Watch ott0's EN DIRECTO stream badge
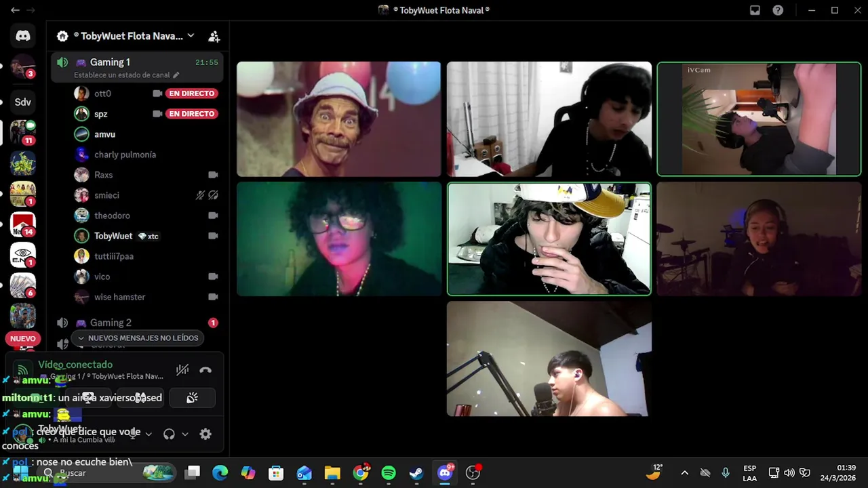868x488 pixels. click(x=192, y=94)
